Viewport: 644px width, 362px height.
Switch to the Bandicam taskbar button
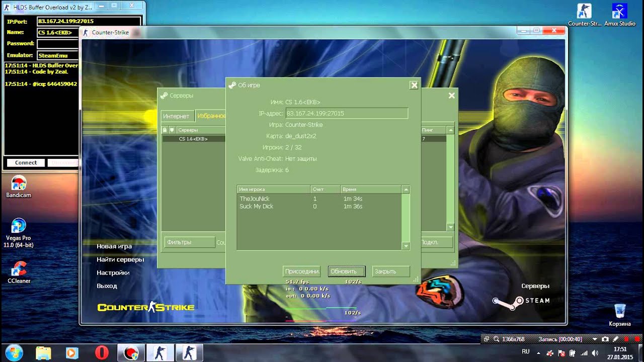pos(131,352)
